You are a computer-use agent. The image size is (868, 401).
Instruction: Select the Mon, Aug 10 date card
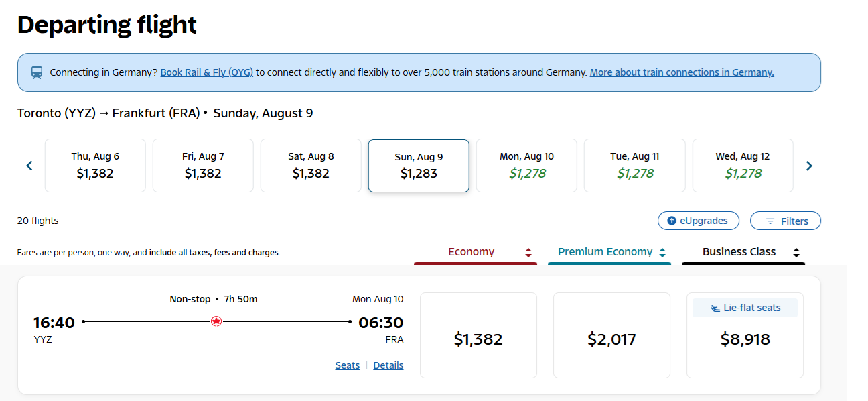(x=526, y=166)
